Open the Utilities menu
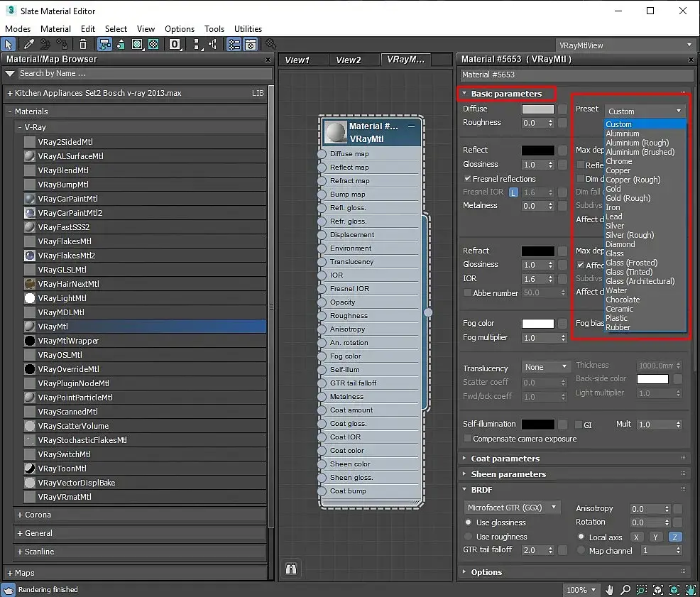This screenshot has width=700, height=597. point(248,29)
